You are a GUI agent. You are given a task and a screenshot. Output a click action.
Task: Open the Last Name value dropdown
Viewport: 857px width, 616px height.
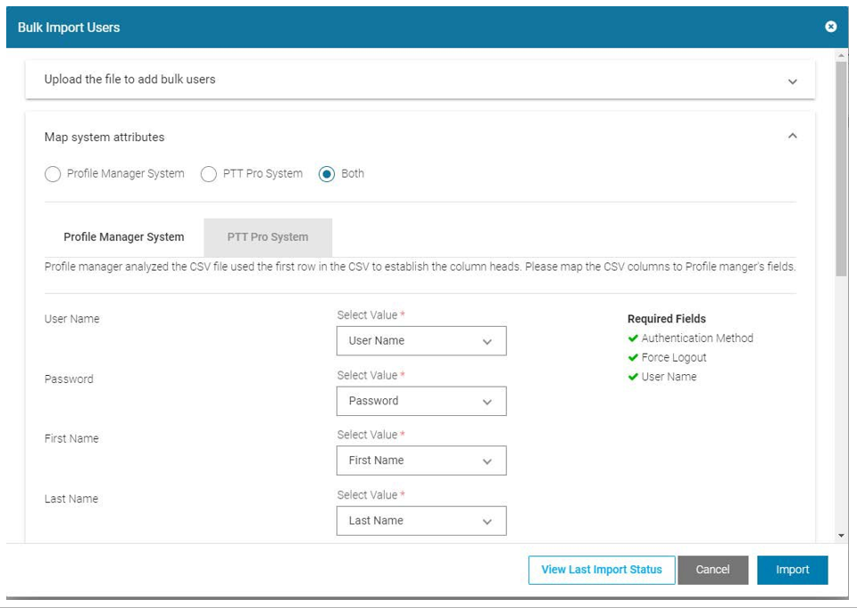[x=420, y=520]
